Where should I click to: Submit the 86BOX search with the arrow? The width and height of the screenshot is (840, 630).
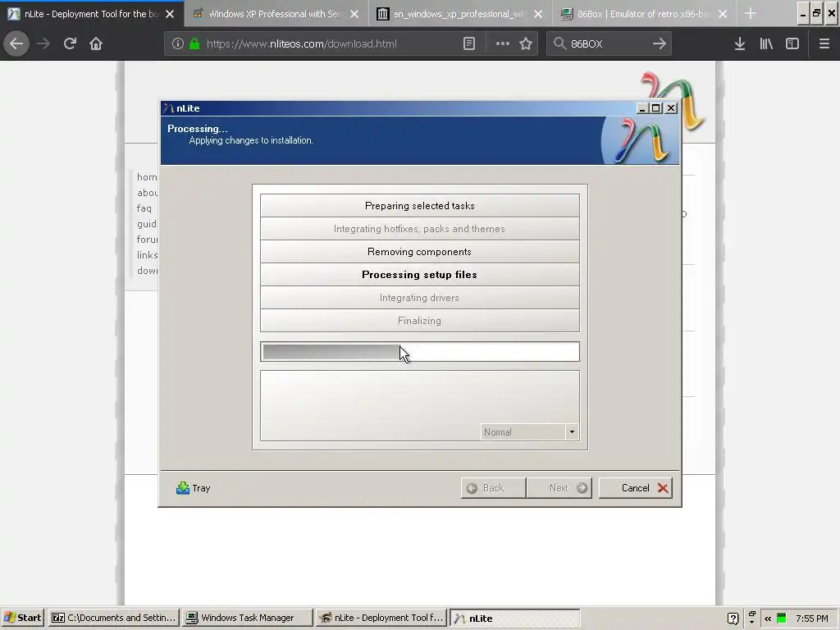click(660, 44)
